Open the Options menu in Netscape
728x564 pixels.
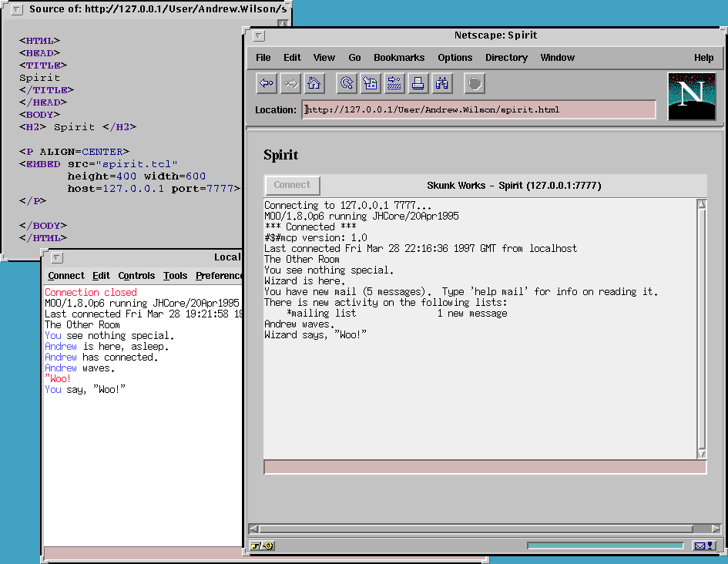click(455, 58)
